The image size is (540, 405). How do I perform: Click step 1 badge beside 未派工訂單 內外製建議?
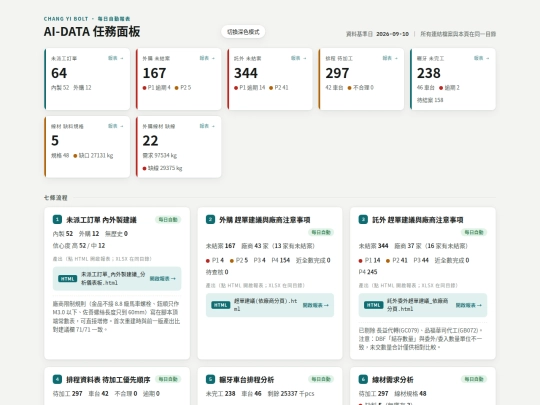pos(57,219)
